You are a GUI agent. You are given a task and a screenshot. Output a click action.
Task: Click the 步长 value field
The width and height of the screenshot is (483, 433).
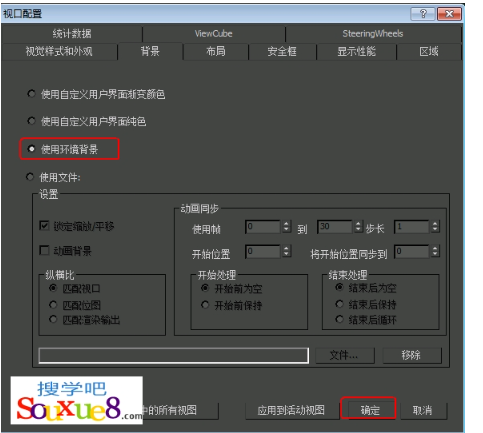tap(412, 227)
